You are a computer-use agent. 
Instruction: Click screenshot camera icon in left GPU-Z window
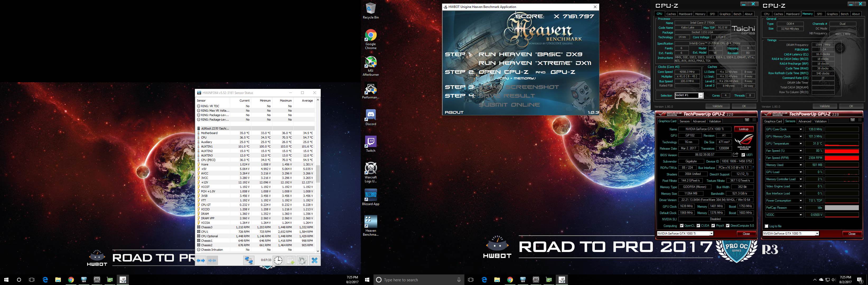point(747,120)
